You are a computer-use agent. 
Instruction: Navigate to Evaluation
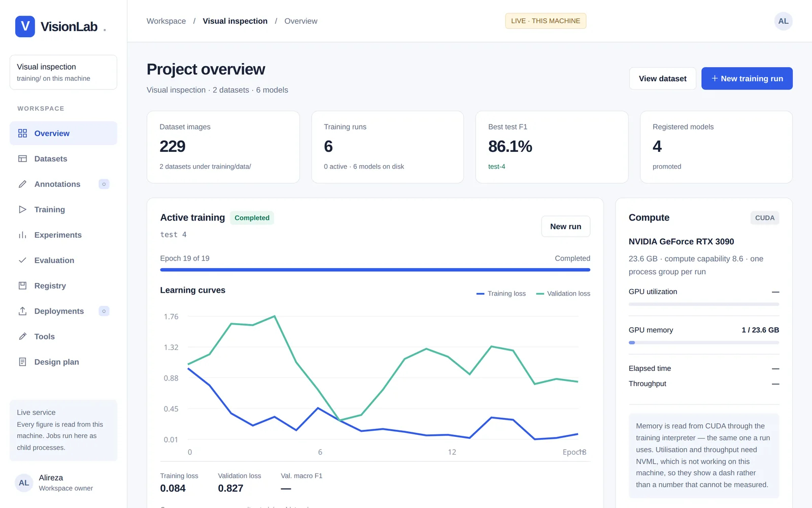coord(63,260)
